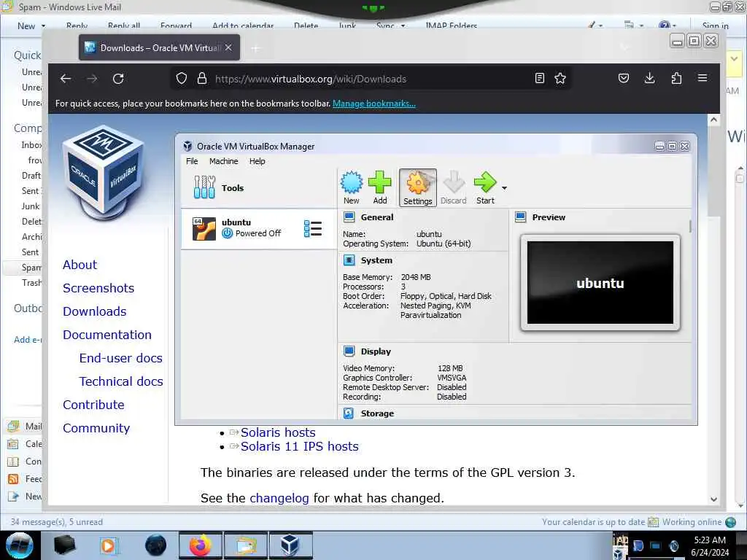Open the ubuntu VM list menu icon

[x=312, y=228]
